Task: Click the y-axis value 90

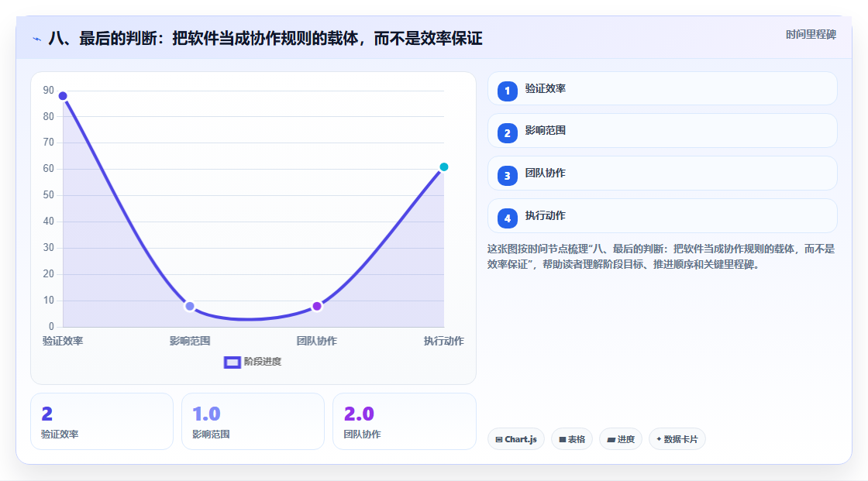Action: pos(49,90)
